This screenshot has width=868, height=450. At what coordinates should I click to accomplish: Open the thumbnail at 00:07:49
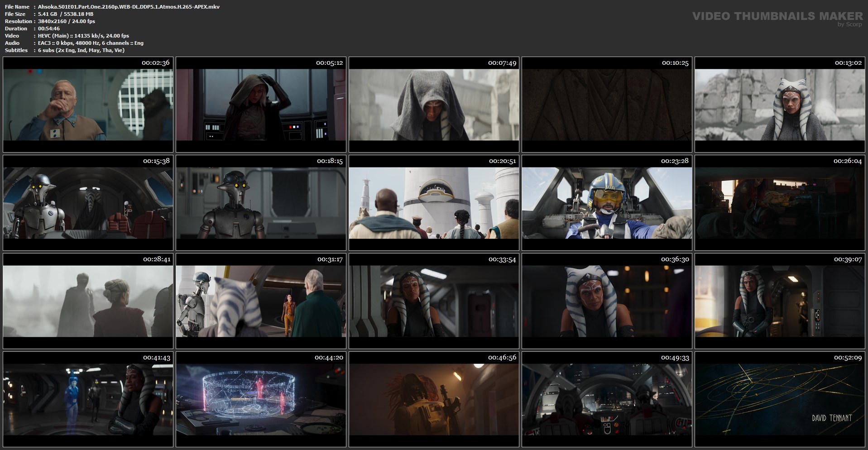coord(434,105)
